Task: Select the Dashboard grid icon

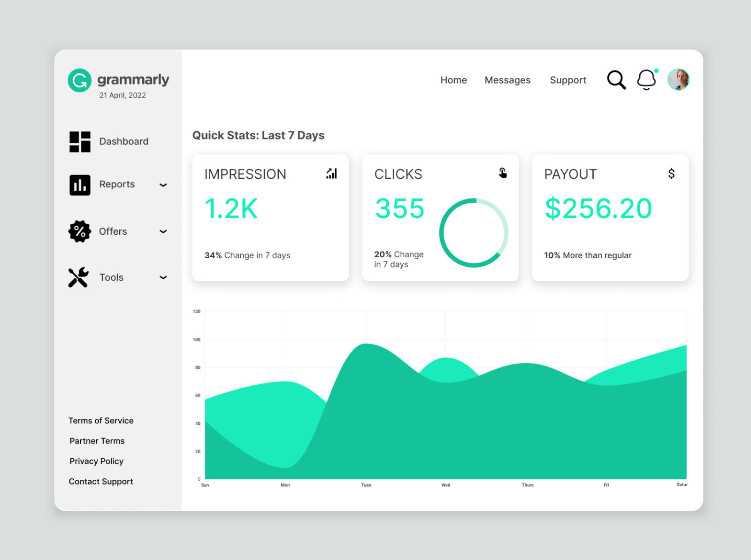Action: 79,141
